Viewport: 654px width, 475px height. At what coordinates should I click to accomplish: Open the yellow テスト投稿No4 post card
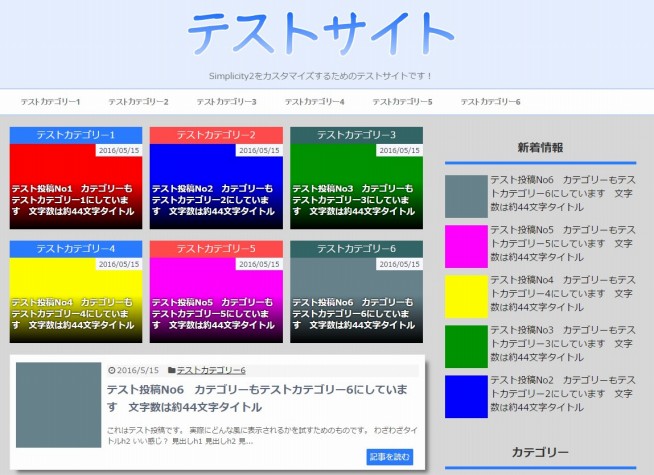(x=76, y=297)
